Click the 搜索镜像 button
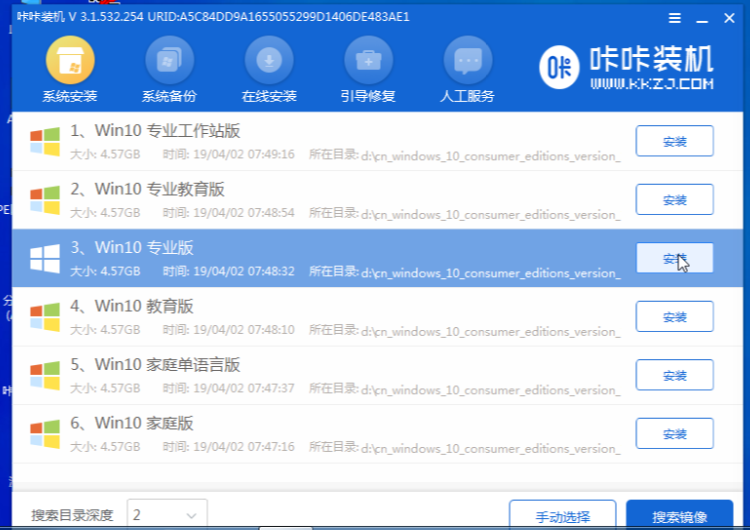The image size is (750, 530). pyautogui.click(x=679, y=516)
